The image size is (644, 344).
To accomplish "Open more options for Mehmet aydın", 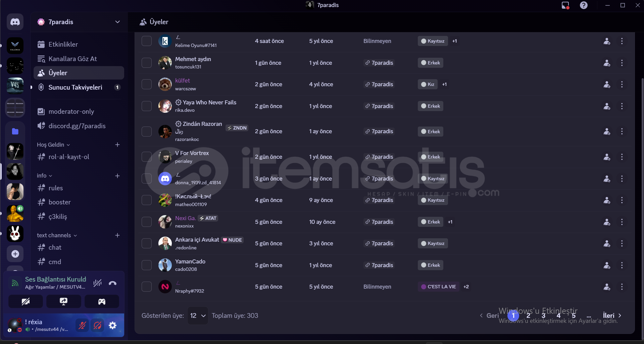I will coord(622,63).
